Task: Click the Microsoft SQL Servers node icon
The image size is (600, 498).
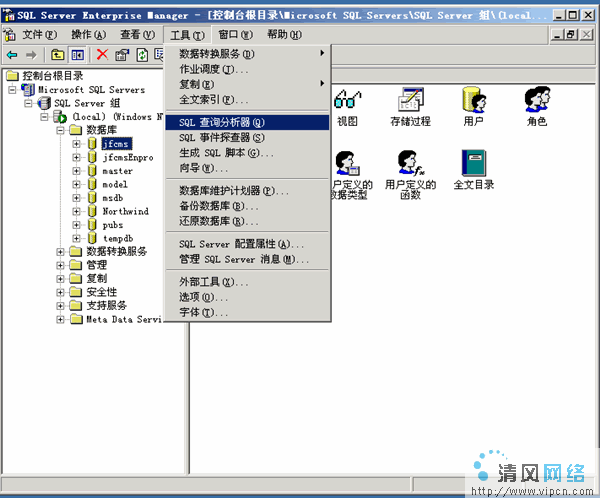Action: tap(28, 90)
